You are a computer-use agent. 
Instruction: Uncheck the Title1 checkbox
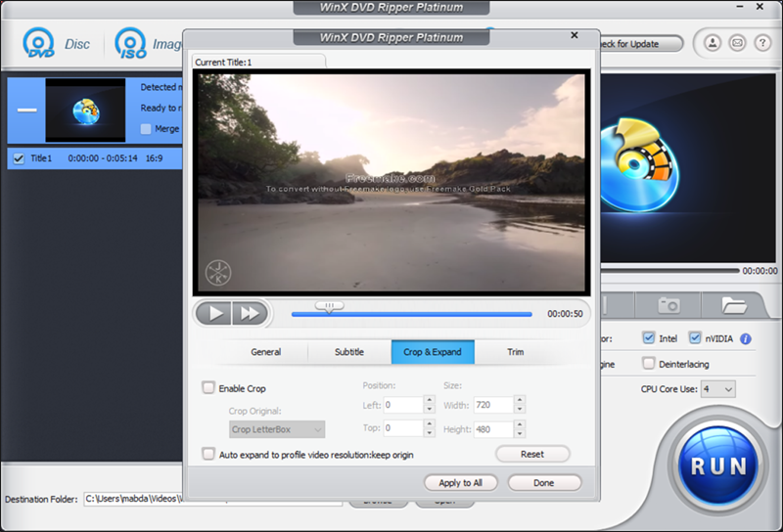[x=19, y=158]
